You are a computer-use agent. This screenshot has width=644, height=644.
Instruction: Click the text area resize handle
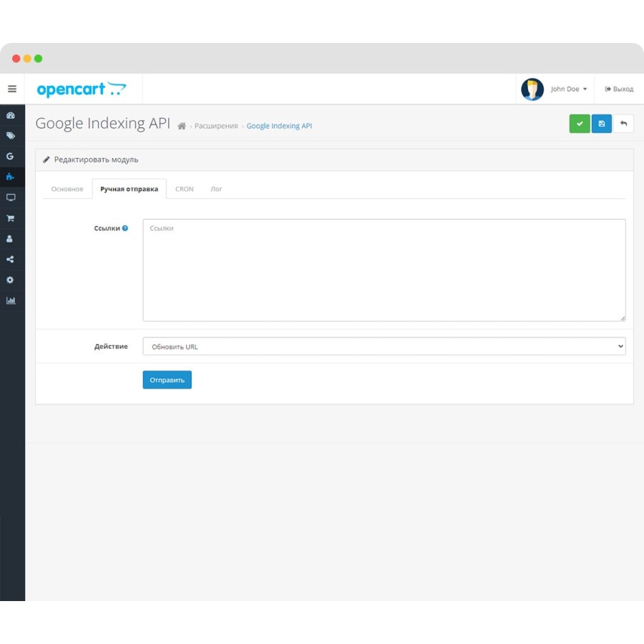[x=623, y=318]
